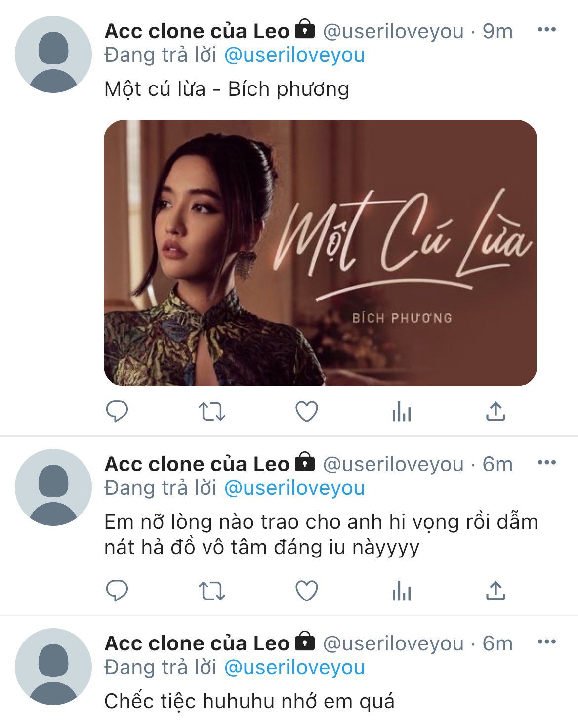Screen dimensions: 578x728
Task: Open @userilovelyou mention link in third tweet
Action: pos(294,668)
